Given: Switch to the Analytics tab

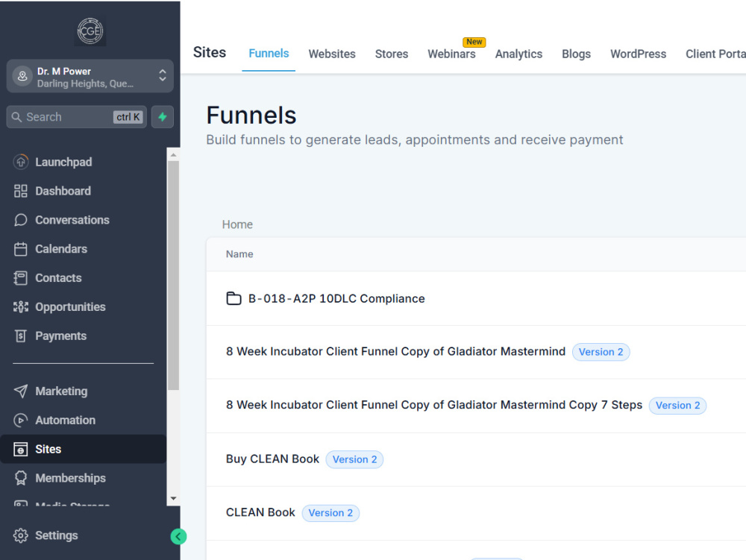Looking at the screenshot, I should pos(518,54).
